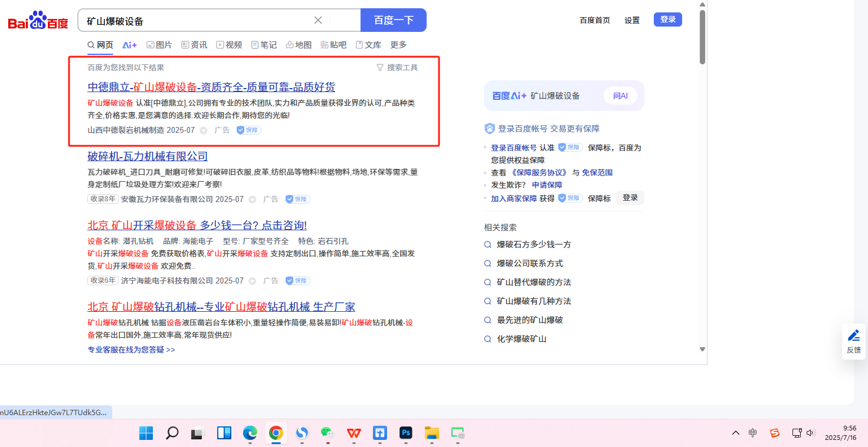Screen dimensions: 868x447
Task: Click the 问AI button
Action: pos(620,96)
